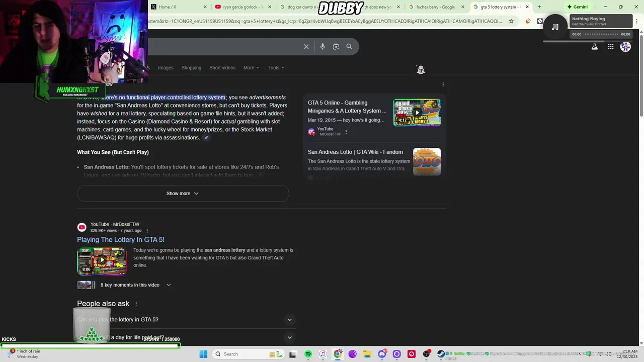Viewport: 644px width, 362px height.
Task: Open options for MrBossFTW source card
Action: click(x=346, y=132)
